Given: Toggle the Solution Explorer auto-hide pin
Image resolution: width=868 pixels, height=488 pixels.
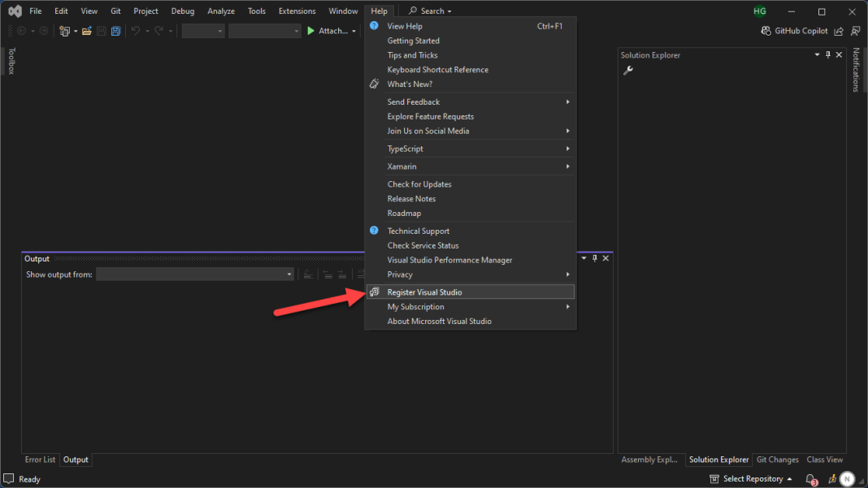Looking at the screenshot, I should (x=828, y=54).
